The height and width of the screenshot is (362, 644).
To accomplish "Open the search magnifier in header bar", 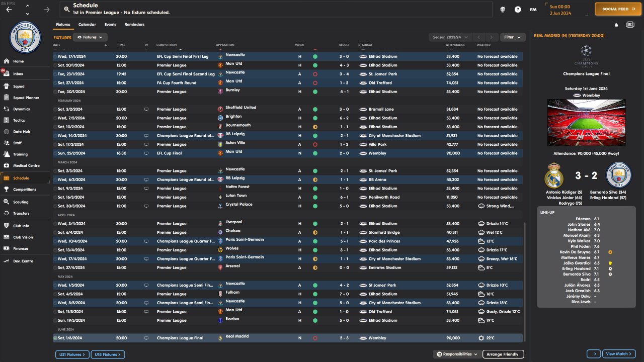I will pyautogui.click(x=66, y=9).
